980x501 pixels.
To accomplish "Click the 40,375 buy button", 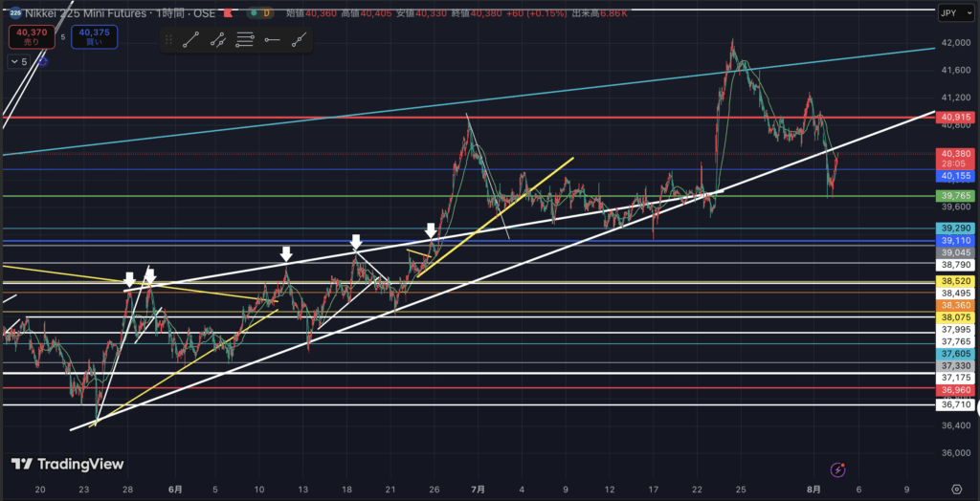I will 95,37.
